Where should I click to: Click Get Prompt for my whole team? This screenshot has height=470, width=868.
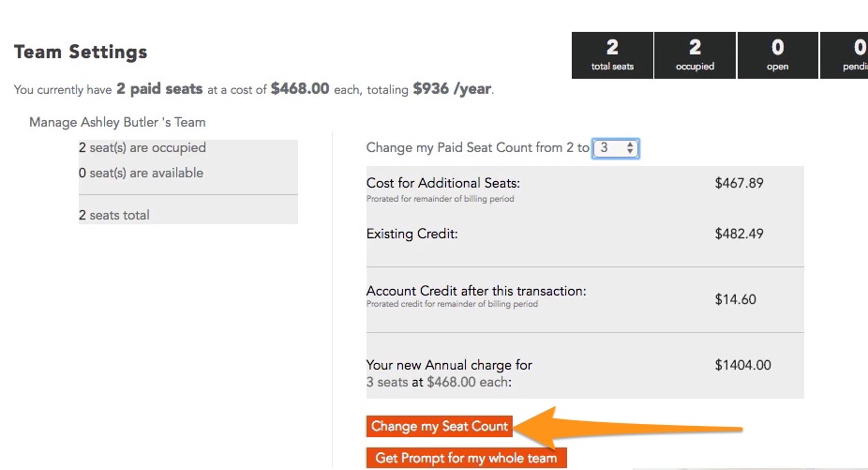pyautogui.click(x=466, y=458)
